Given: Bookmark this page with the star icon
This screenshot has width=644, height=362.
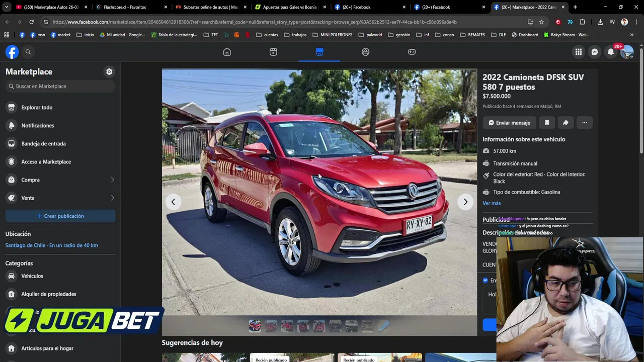Looking at the screenshot, I should [541, 22].
